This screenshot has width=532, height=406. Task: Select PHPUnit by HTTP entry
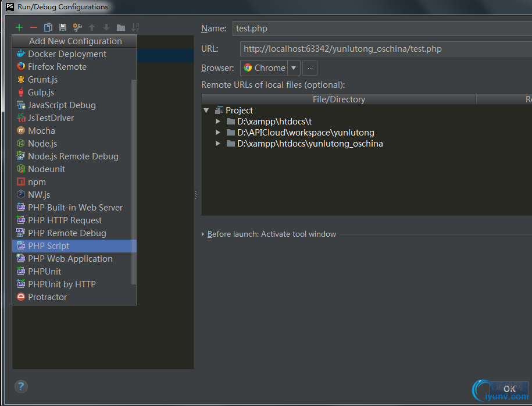(72, 284)
